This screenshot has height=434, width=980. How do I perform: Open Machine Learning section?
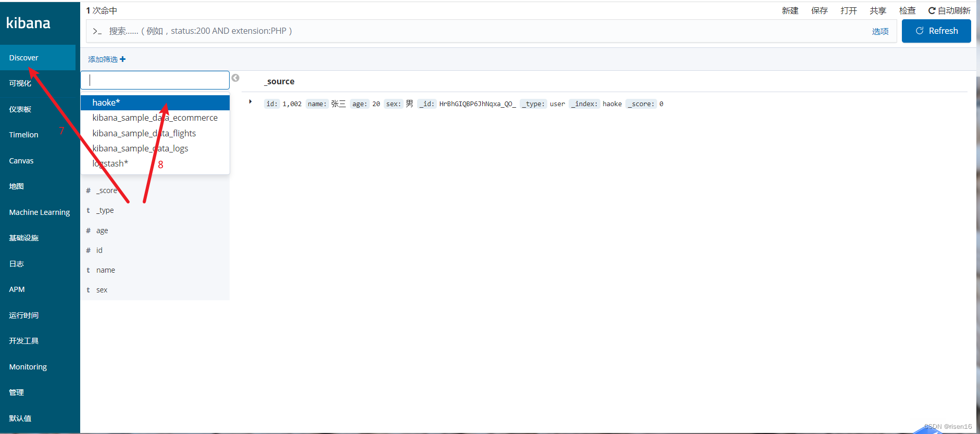(40, 212)
